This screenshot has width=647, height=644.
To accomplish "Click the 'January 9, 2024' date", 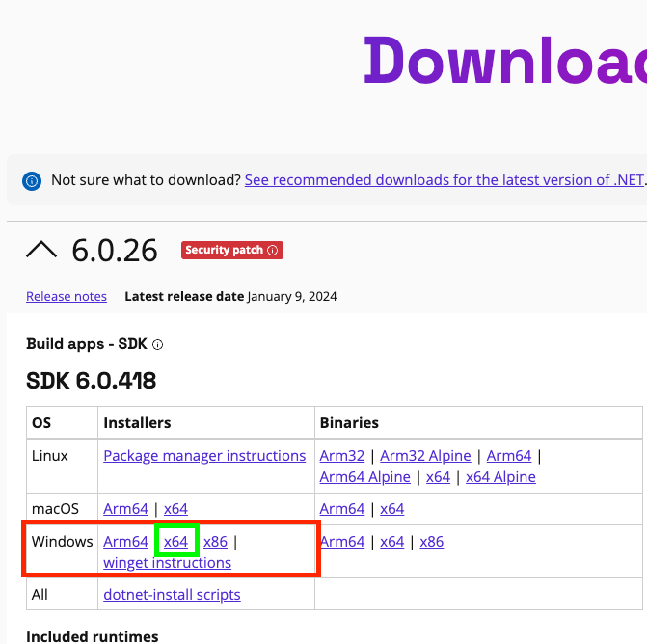I will 292,297.
